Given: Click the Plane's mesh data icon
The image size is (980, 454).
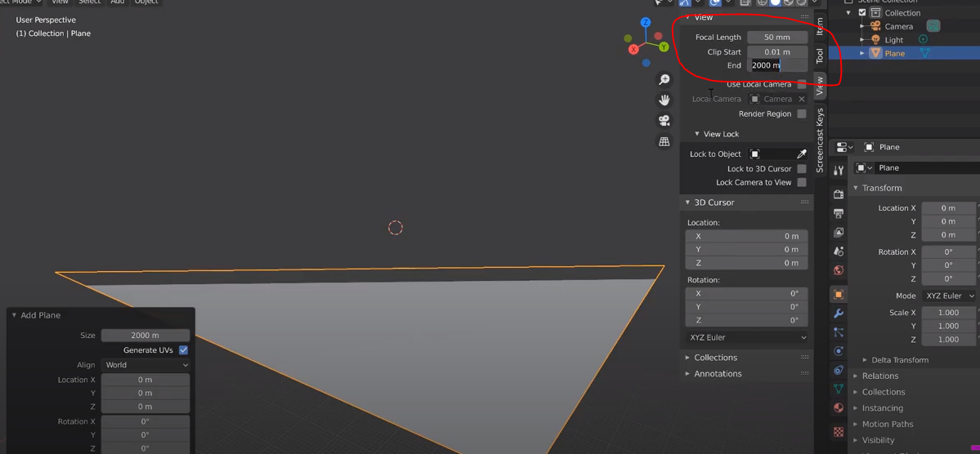Looking at the screenshot, I should [924, 53].
